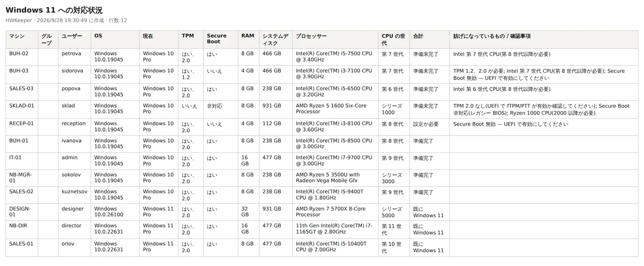Viewport: 644px width, 266px height.
Task: Select the 'CPU の世代' column header
Action: [393, 40]
